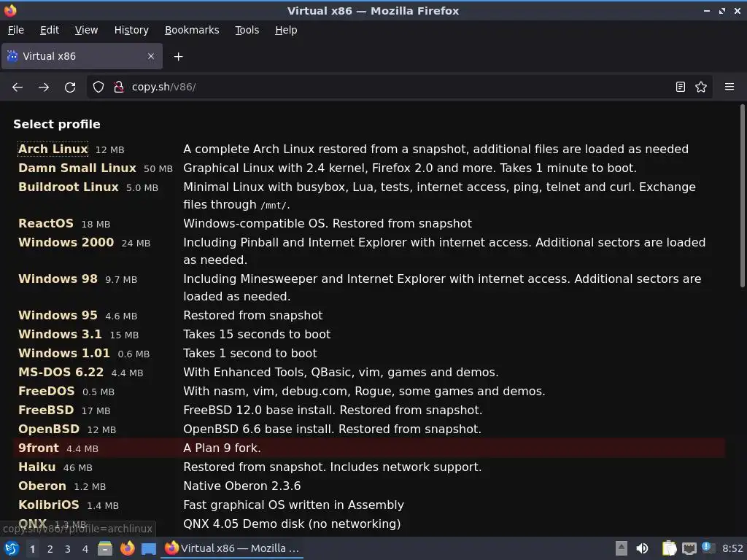Open the desktop start menu bird icon
This screenshot has height=560, width=747.
point(12,548)
